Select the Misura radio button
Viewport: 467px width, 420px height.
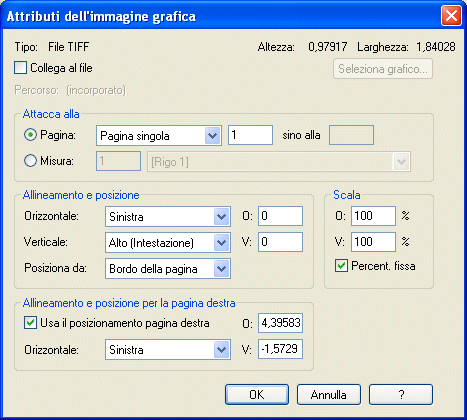pos(30,161)
